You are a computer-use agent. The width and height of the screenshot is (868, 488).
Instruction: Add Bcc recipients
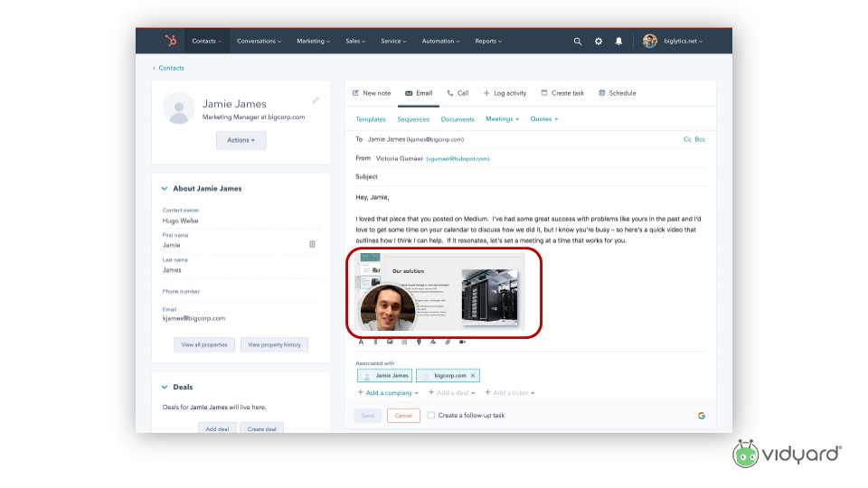pos(700,139)
